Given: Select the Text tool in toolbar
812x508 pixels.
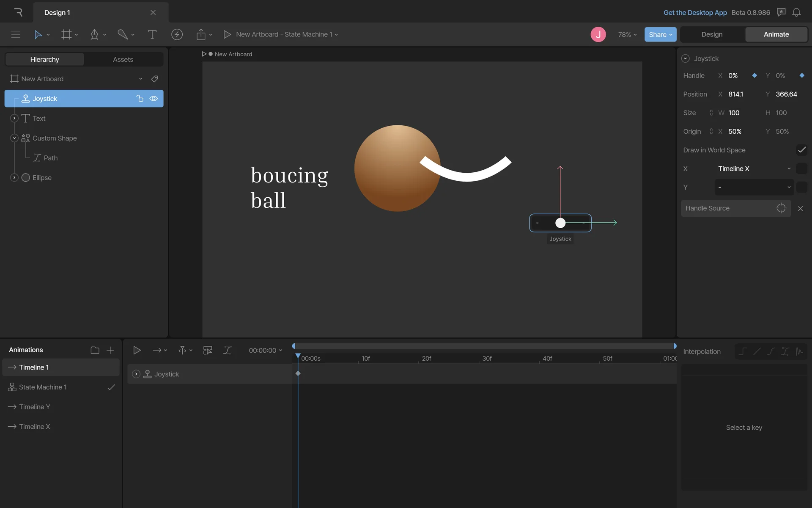Looking at the screenshot, I should pos(152,35).
